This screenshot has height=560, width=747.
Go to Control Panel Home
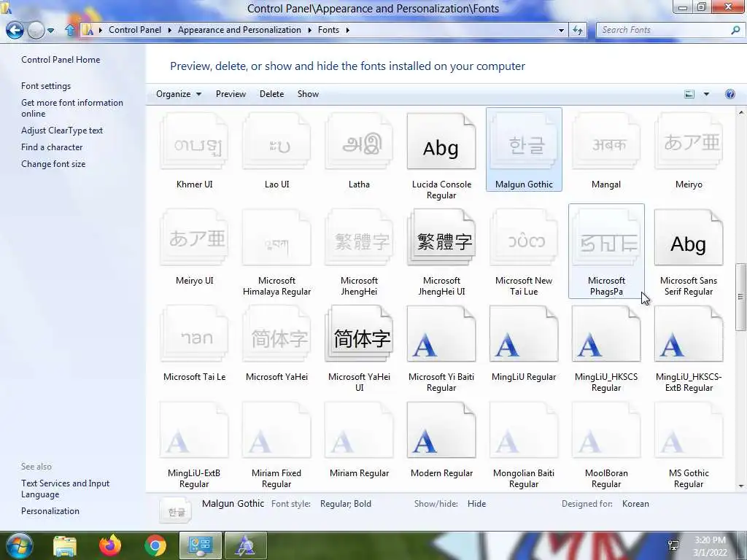61,60
